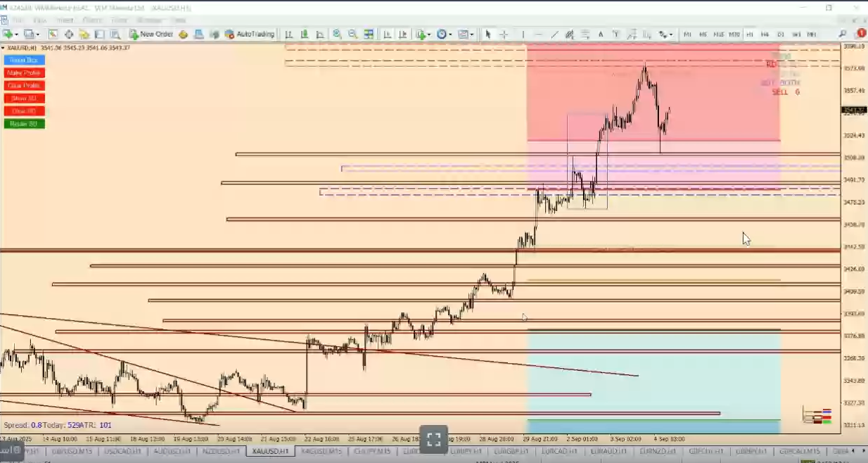Viewport: 868px width, 463px height.
Task: Switch to the USDCAD,H1 chart tab
Action: (122, 451)
